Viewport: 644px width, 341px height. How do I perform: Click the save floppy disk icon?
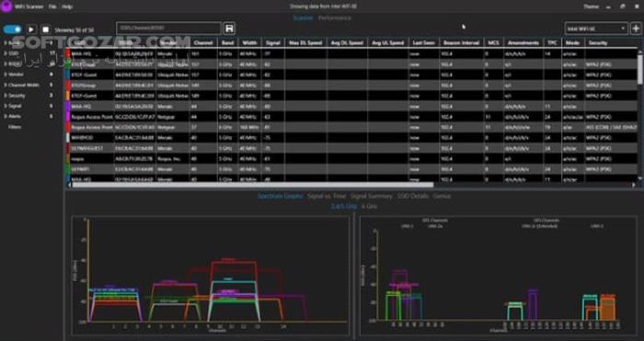229,28
